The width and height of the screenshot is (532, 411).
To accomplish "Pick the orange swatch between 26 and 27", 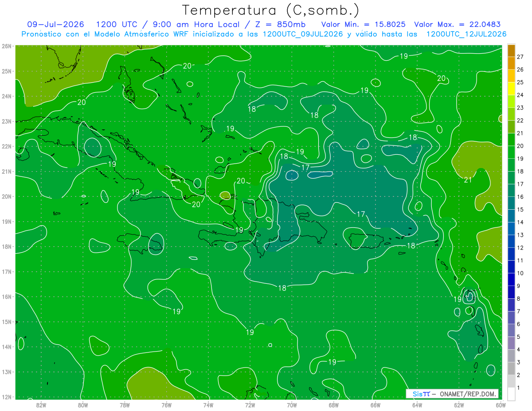I will pos(511,63).
